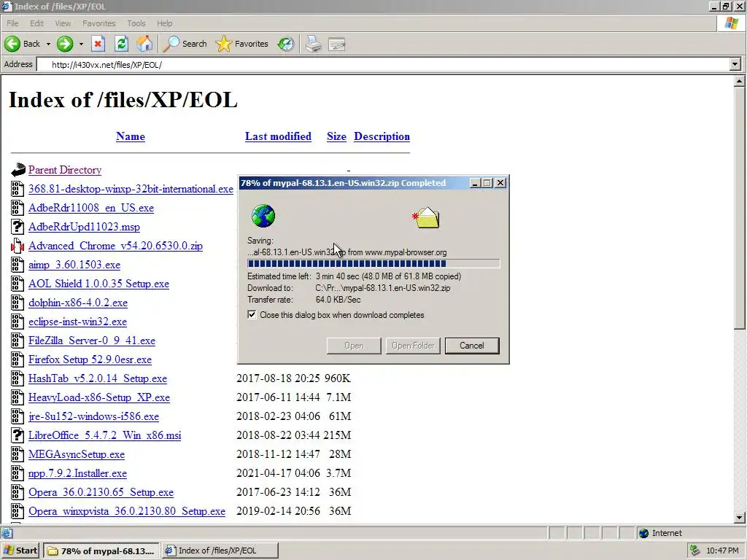Click file icon beside dolphin-x86-4.0.2.exe
The image size is (747, 560).
pyautogui.click(x=18, y=303)
